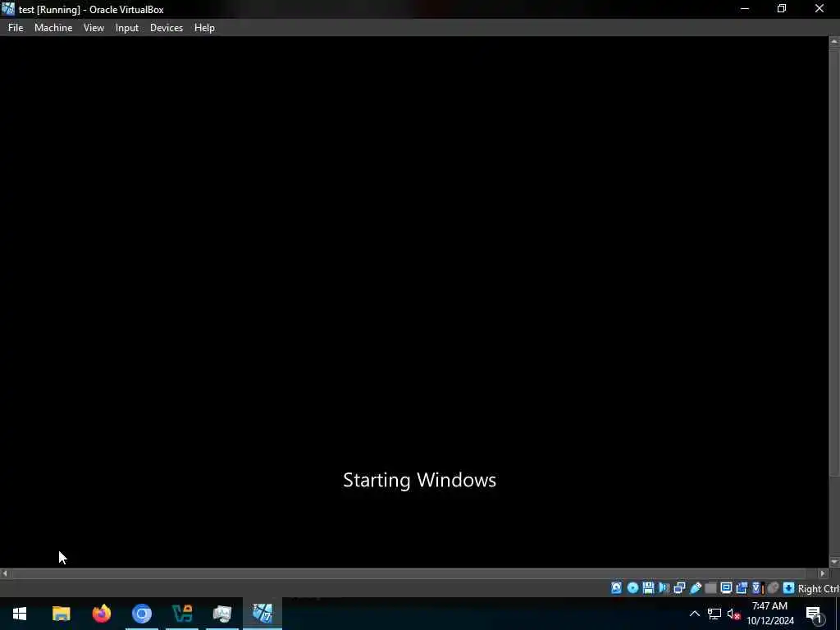Screen dimensions: 840x630
Task: Click the CPU virtualization V indicator
Action: [x=756, y=588]
